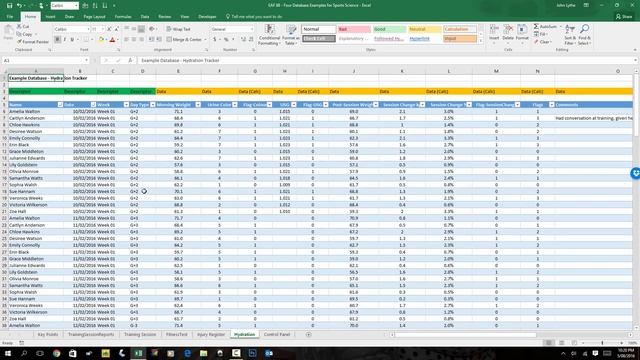Image resolution: width=640 pixels, height=360 pixels.
Task: Apply the Calculation cell style
Action: [x=460, y=29]
